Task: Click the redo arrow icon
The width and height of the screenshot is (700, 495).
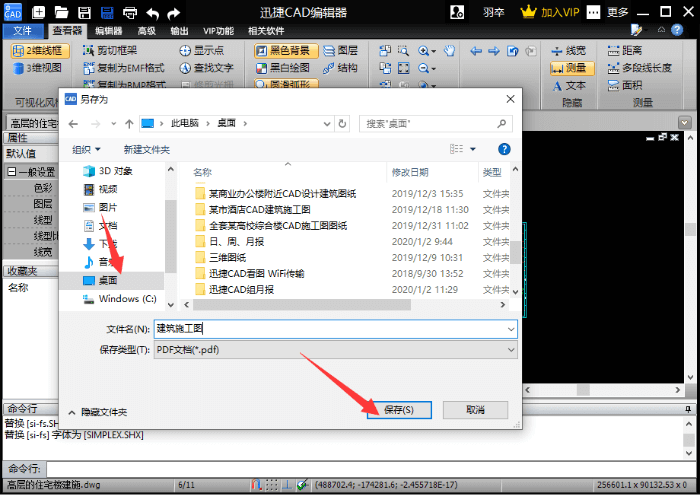Action: click(x=173, y=13)
